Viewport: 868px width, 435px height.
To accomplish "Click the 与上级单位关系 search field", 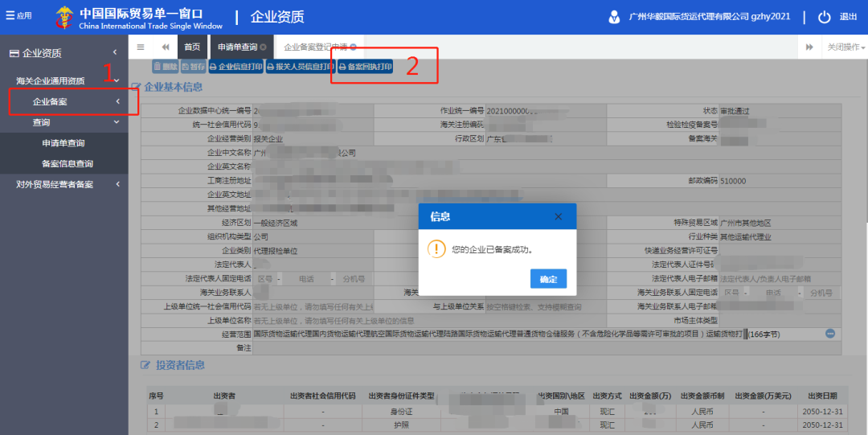I will [546, 306].
